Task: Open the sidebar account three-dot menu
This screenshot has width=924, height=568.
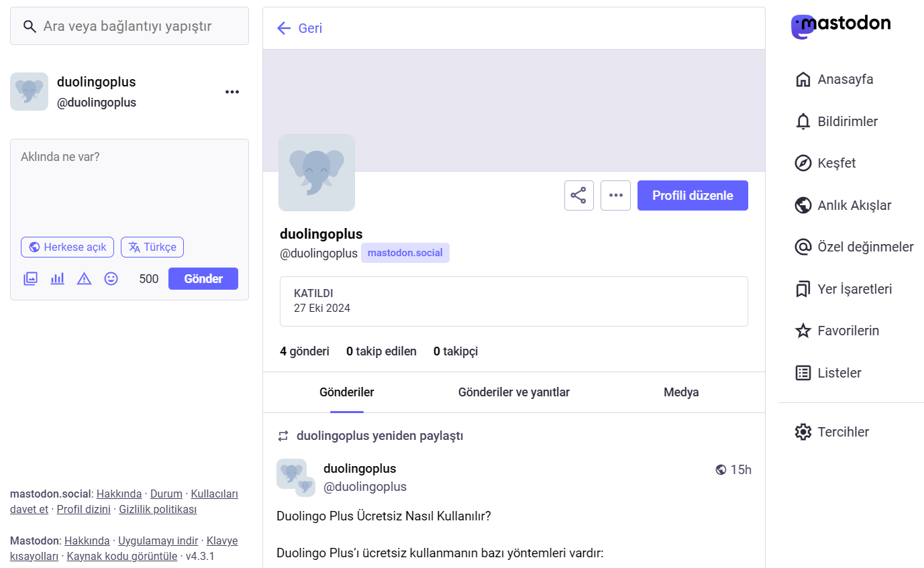Action: coord(232,92)
